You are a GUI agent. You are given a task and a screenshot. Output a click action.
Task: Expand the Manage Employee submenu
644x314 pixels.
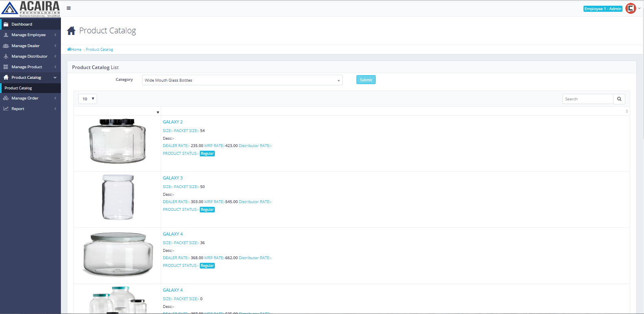coord(28,35)
